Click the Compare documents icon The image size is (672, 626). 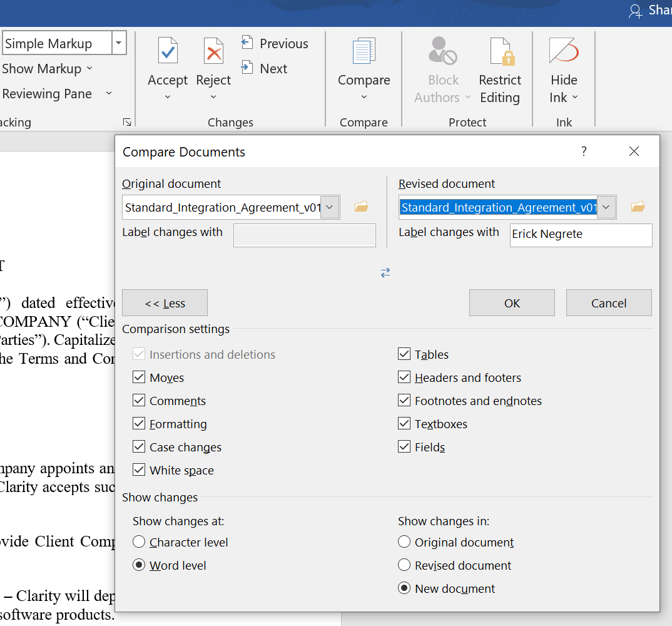364,51
